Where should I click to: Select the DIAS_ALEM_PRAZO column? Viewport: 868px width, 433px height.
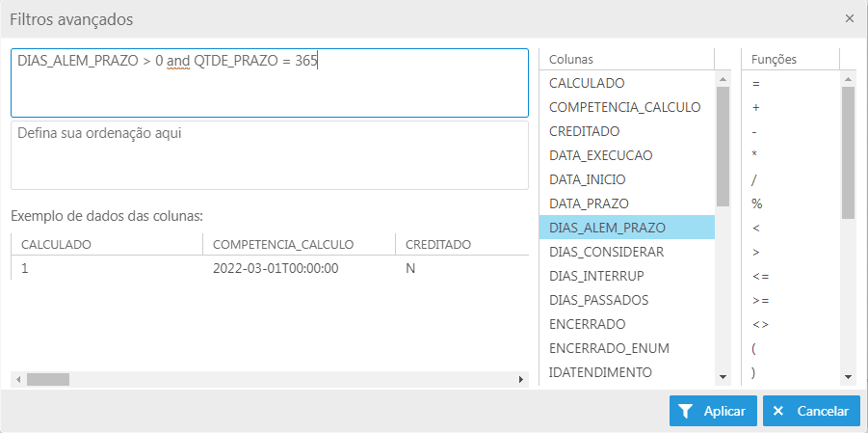(608, 228)
